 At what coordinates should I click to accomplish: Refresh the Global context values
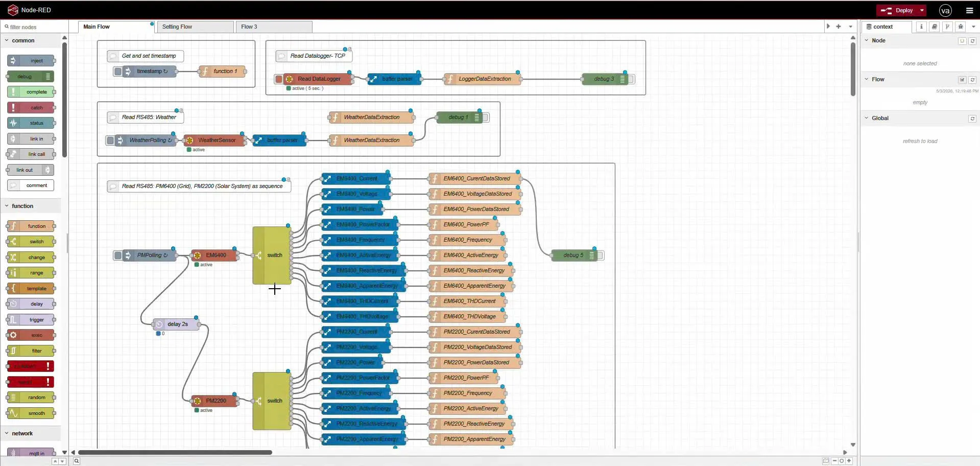tap(972, 119)
